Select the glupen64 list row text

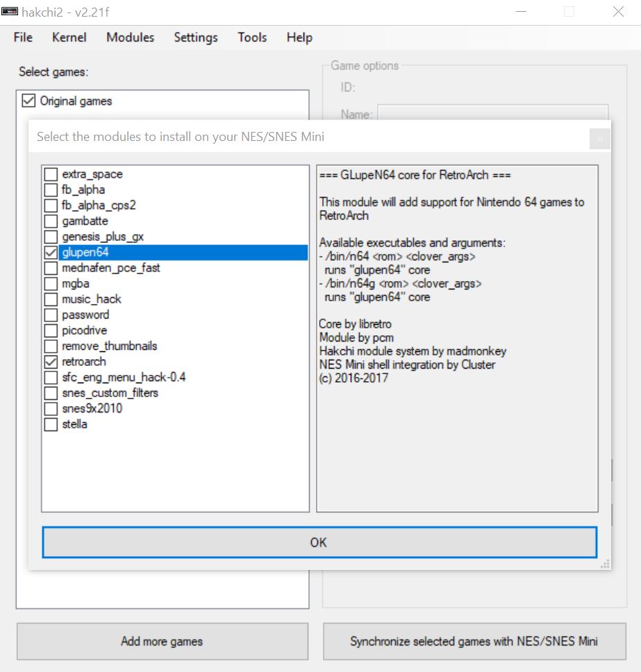[x=85, y=253]
